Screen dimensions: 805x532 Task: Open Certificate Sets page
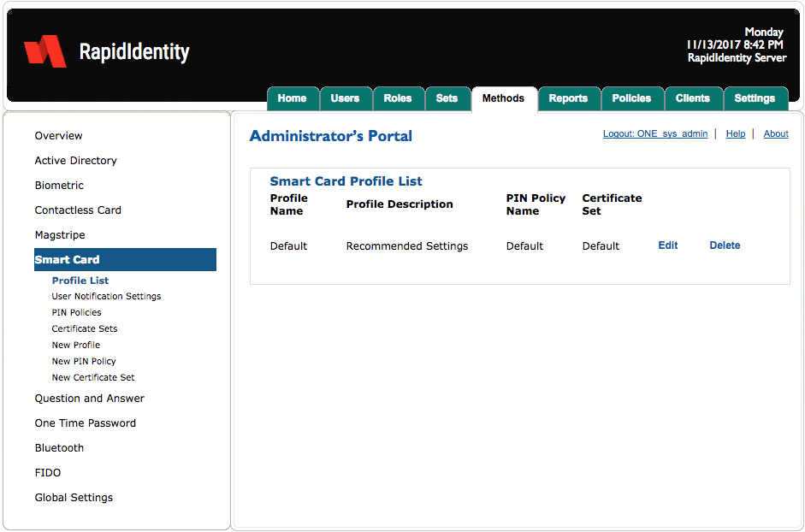point(85,328)
